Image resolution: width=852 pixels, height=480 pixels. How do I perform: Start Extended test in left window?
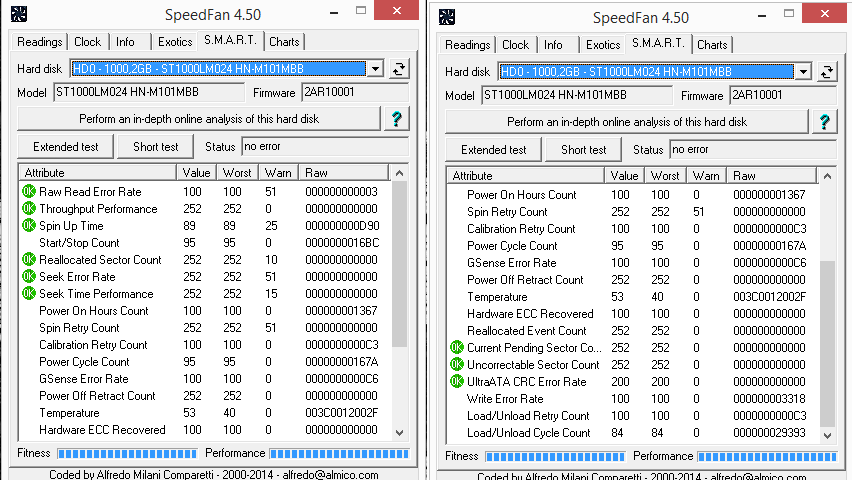(x=66, y=147)
